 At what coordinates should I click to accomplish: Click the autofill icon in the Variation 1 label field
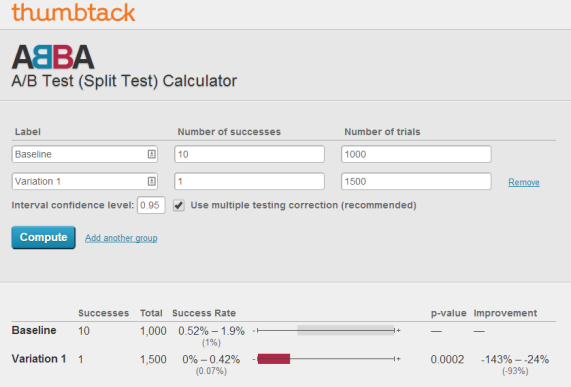(x=151, y=181)
